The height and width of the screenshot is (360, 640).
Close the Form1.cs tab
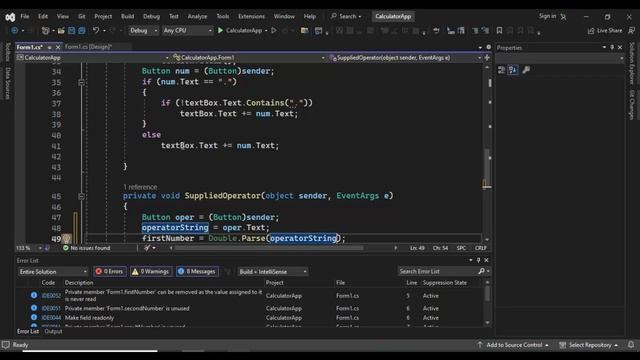[x=58, y=47]
